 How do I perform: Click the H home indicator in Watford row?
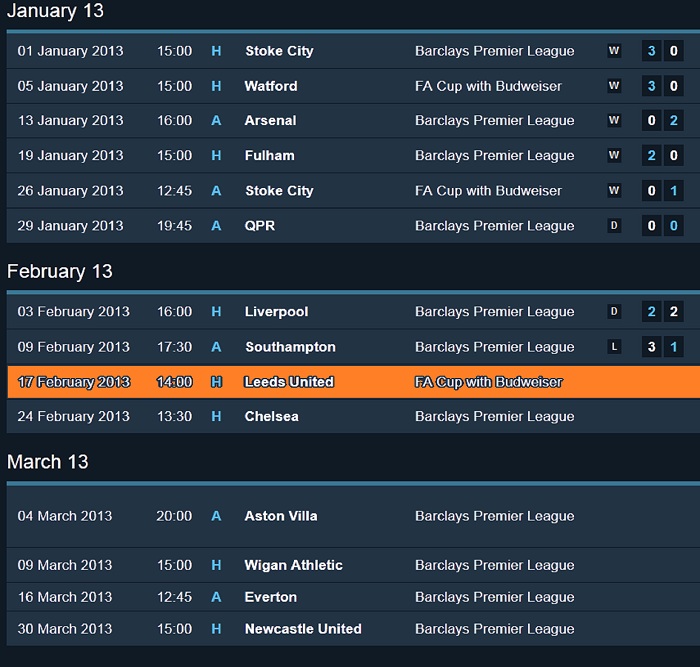(x=216, y=86)
